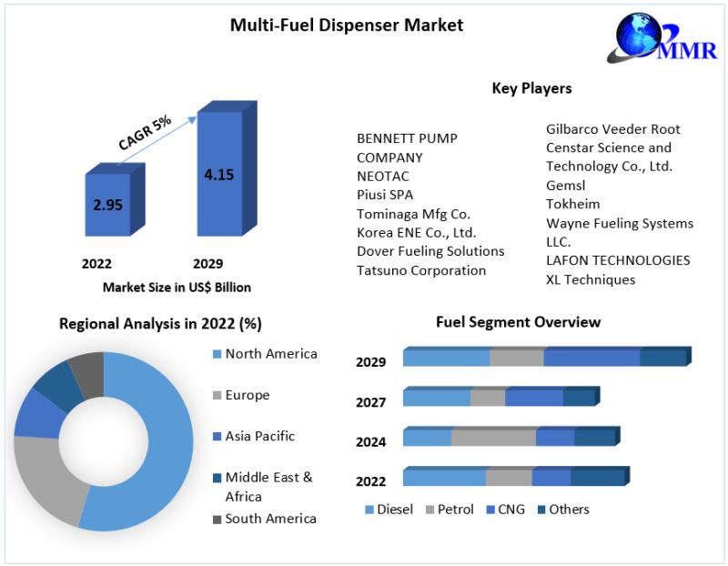Select the 2027 fuel segment bar
Viewport: 728px width, 566px height.
click(501, 397)
